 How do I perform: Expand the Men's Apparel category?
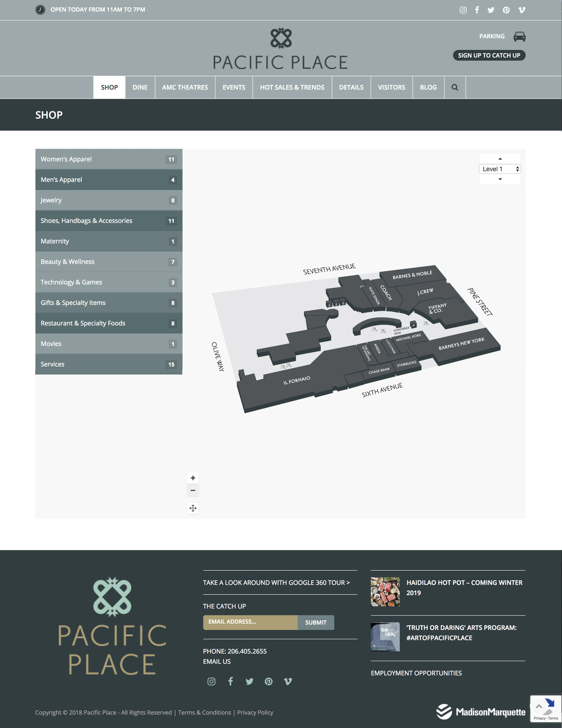coord(109,180)
